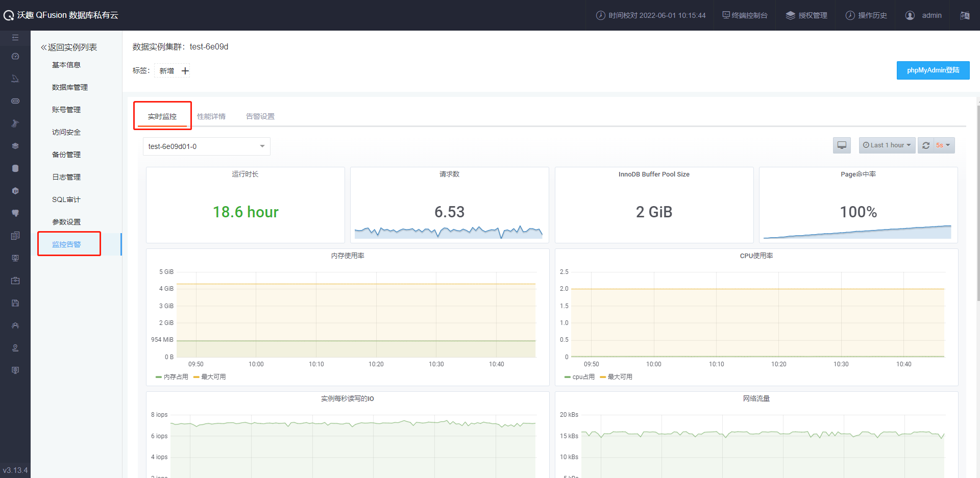Click the location pin icon in the sidebar
This screenshot has width=980, height=478.
(x=15, y=348)
